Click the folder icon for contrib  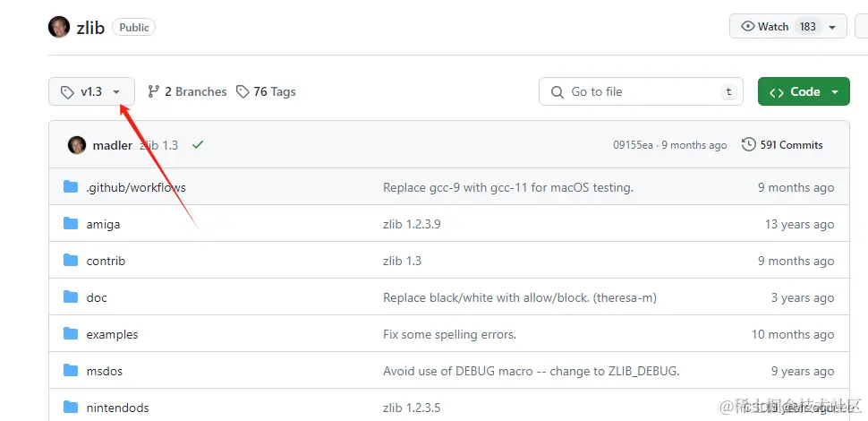point(71,260)
